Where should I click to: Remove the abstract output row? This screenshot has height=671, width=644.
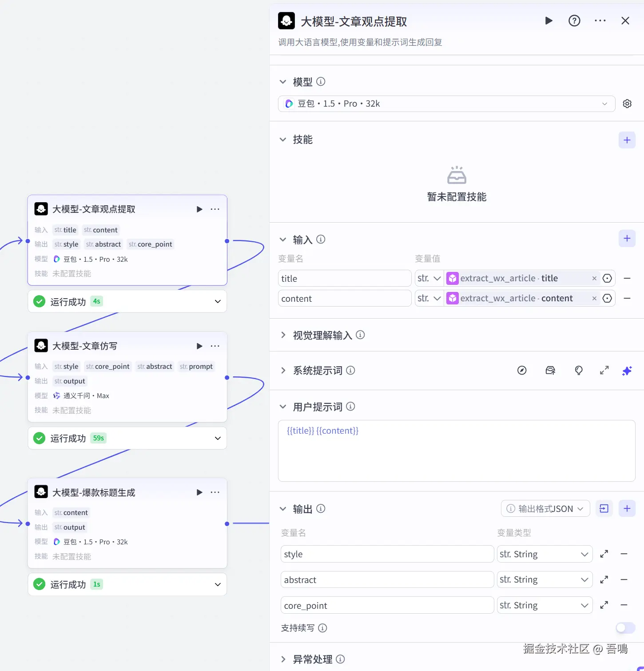[x=624, y=579]
